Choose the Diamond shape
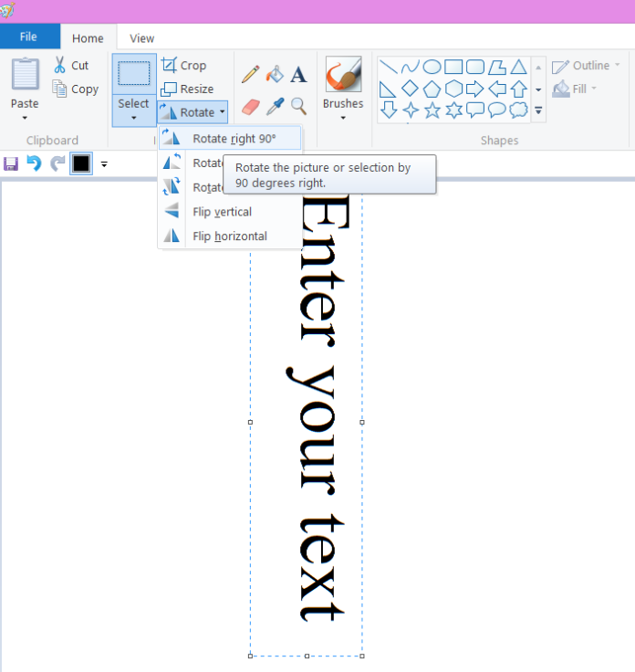The height and width of the screenshot is (672, 635). click(411, 89)
